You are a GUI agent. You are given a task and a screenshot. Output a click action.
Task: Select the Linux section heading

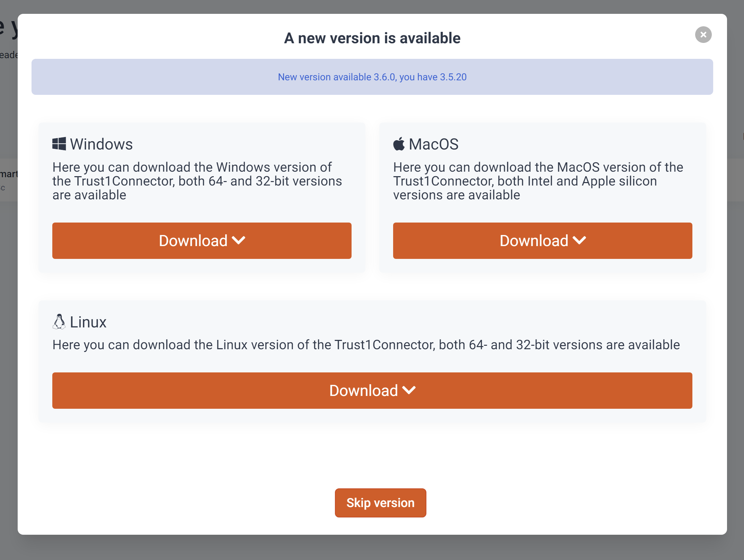pyautogui.click(x=88, y=322)
